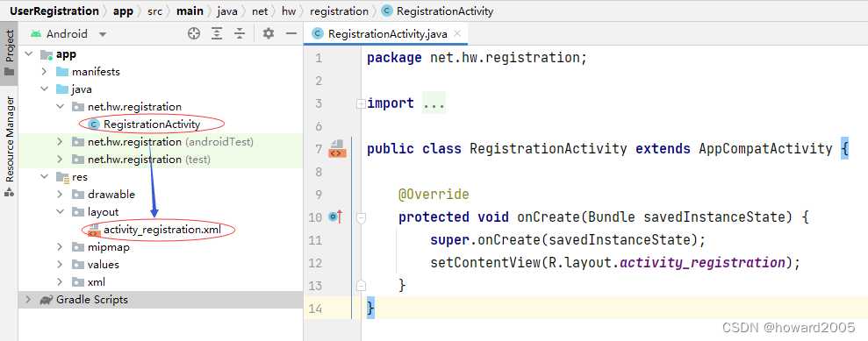Click the registration breadcrumb segment
The image size is (868, 341).
[339, 11]
